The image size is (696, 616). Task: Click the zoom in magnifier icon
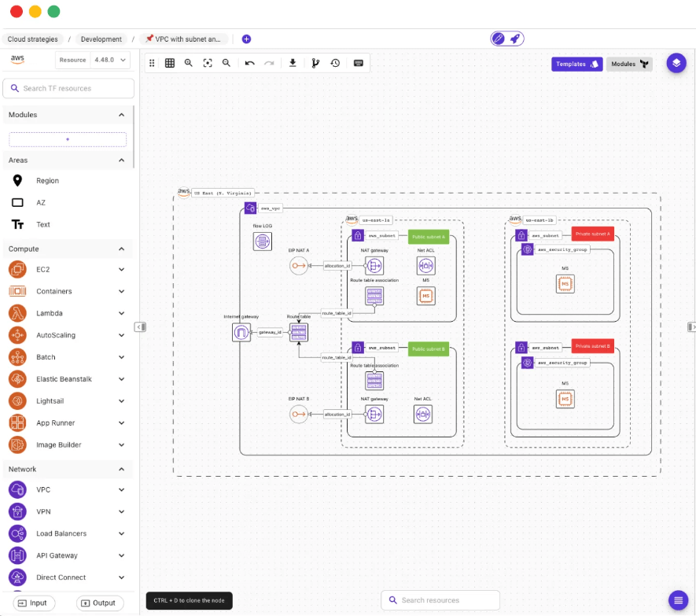coord(189,63)
